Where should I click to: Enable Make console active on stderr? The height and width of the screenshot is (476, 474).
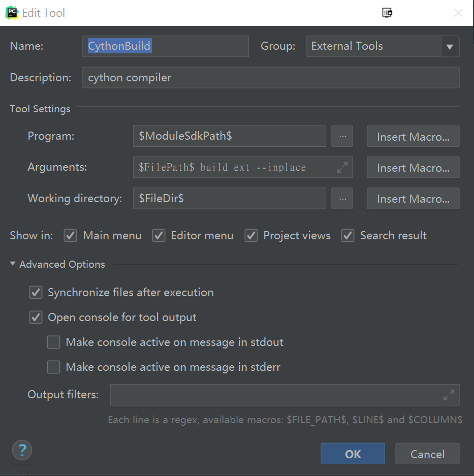click(53, 367)
